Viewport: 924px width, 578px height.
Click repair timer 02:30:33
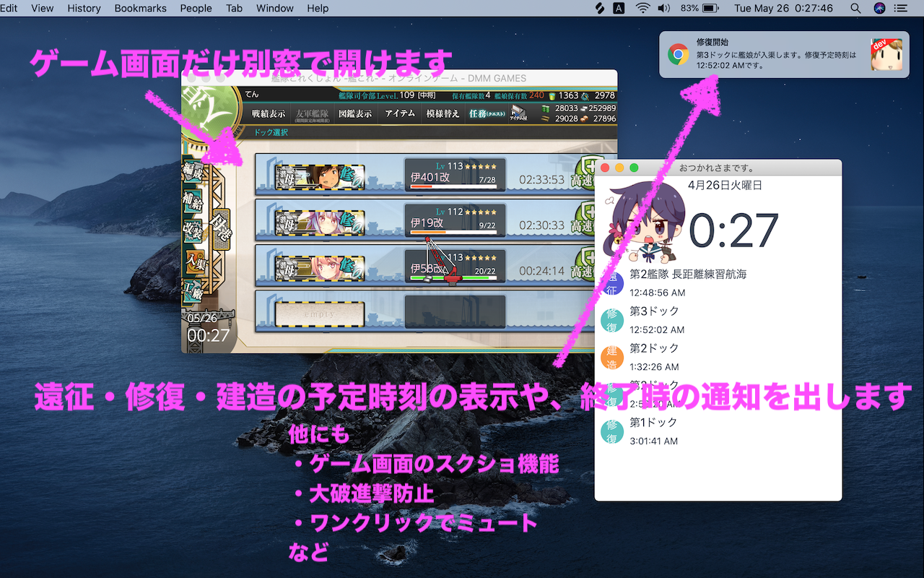click(541, 225)
